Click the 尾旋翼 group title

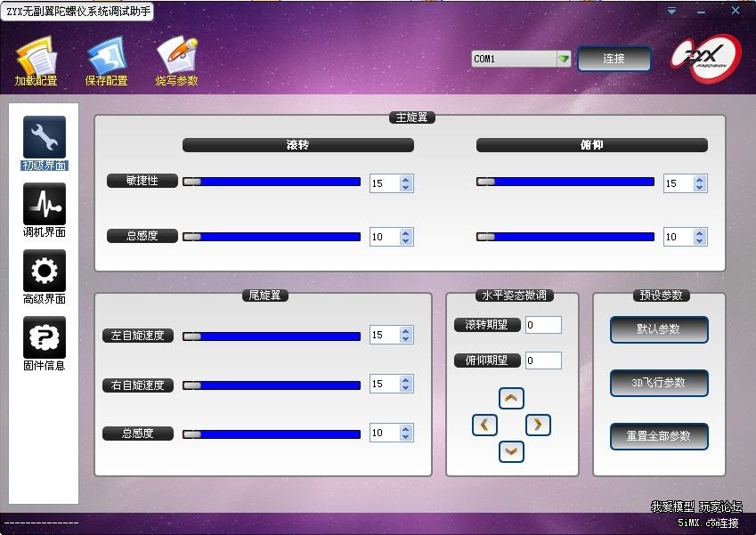click(x=264, y=295)
